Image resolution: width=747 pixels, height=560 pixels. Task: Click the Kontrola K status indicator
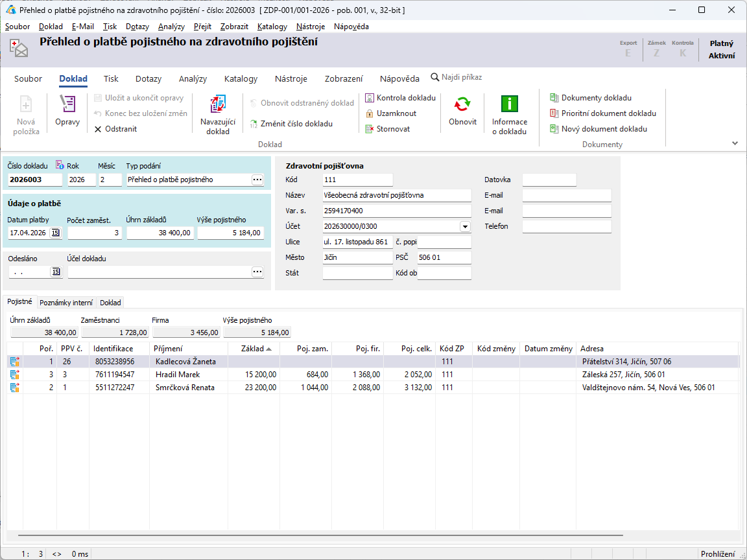683,49
